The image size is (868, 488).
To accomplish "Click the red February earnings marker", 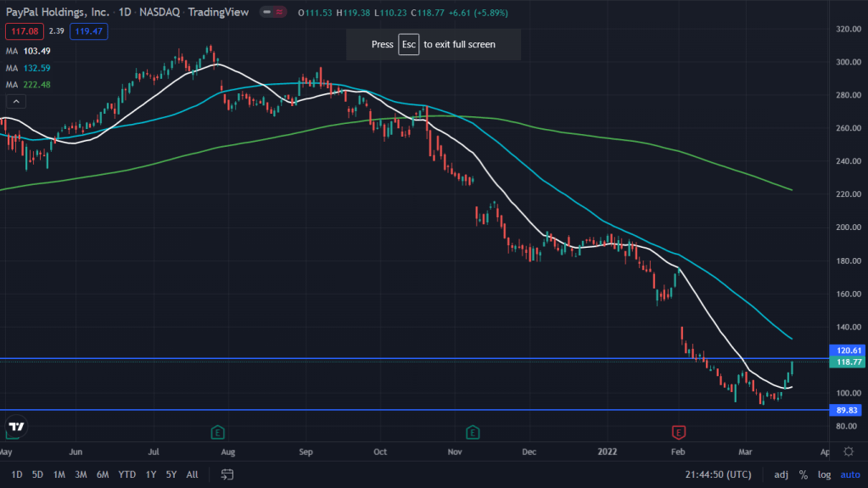I will click(x=678, y=432).
